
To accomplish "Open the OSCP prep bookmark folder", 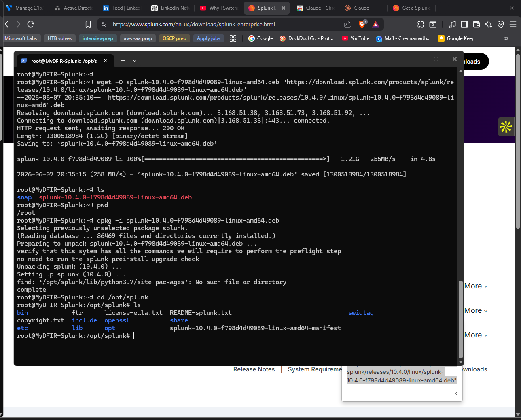I will 174,38.
